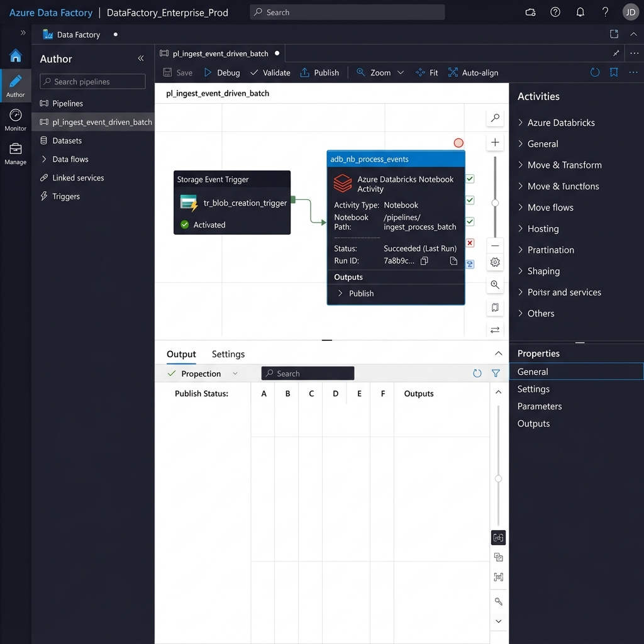Adjust the canvas zoom slider handle
This screenshot has height=644, width=644.
[x=495, y=203]
